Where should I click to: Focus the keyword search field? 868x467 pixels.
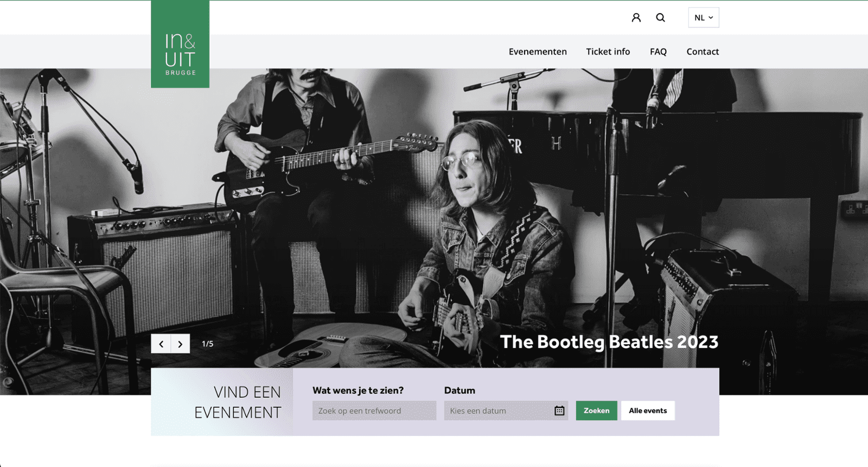coord(374,411)
